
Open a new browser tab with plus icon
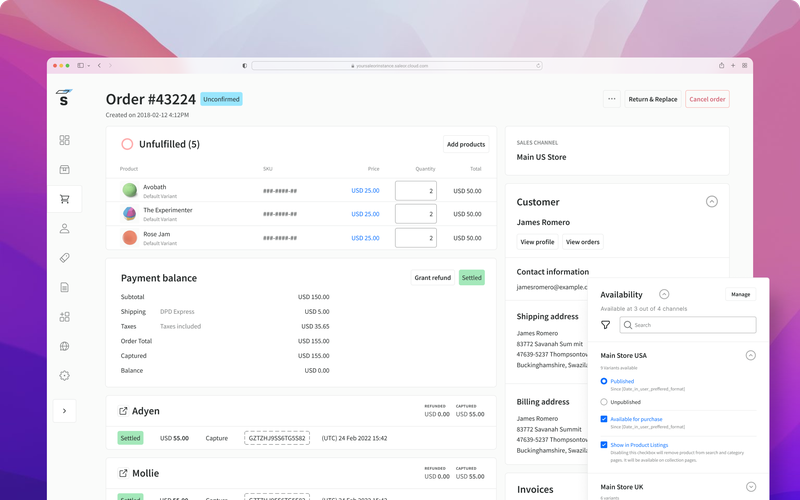pyautogui.click(x=733, y=65)
